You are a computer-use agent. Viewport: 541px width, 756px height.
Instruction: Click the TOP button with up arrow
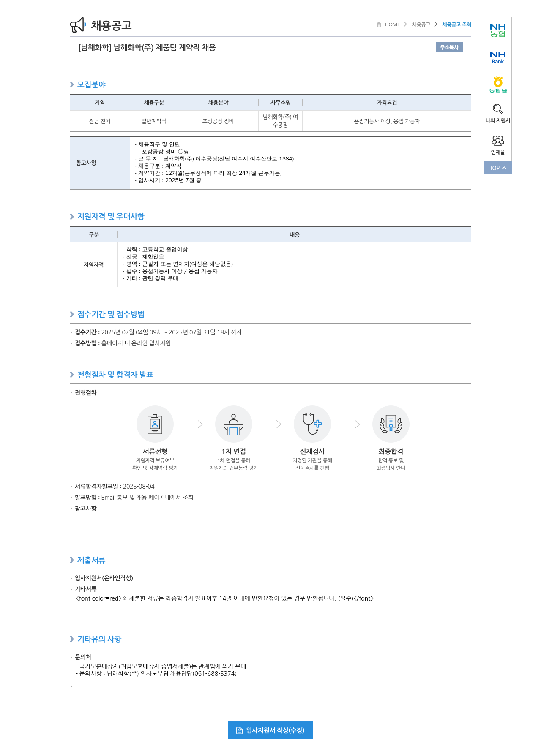tap(498, 168)
